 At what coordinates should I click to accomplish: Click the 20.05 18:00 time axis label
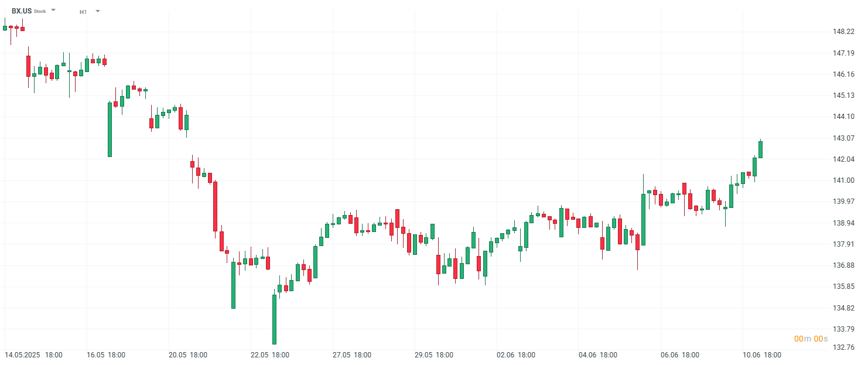(188, 355)
